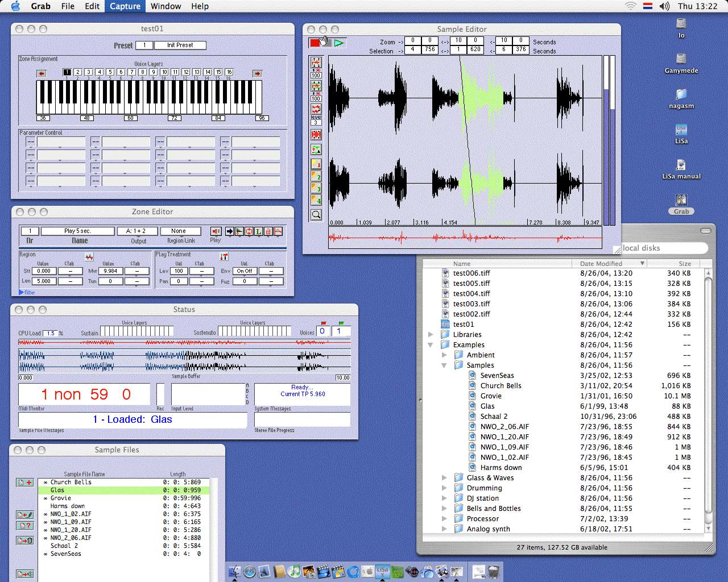Click sample file info question mark icon

[25, 526]
